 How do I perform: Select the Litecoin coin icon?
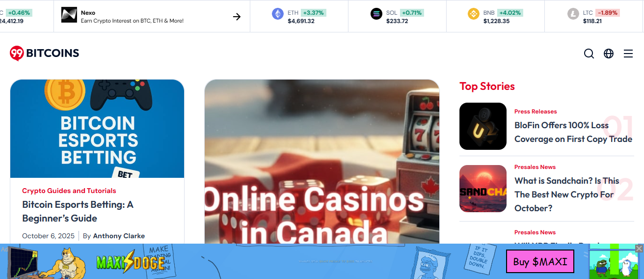[573, 14]
